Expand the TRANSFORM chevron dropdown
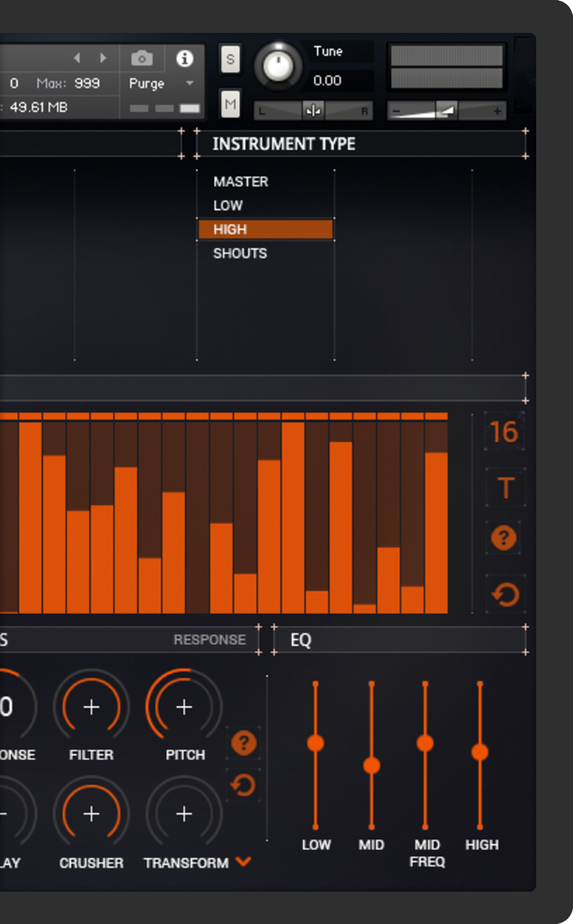This screenshot has height=924, width=573. coord(243,861)
